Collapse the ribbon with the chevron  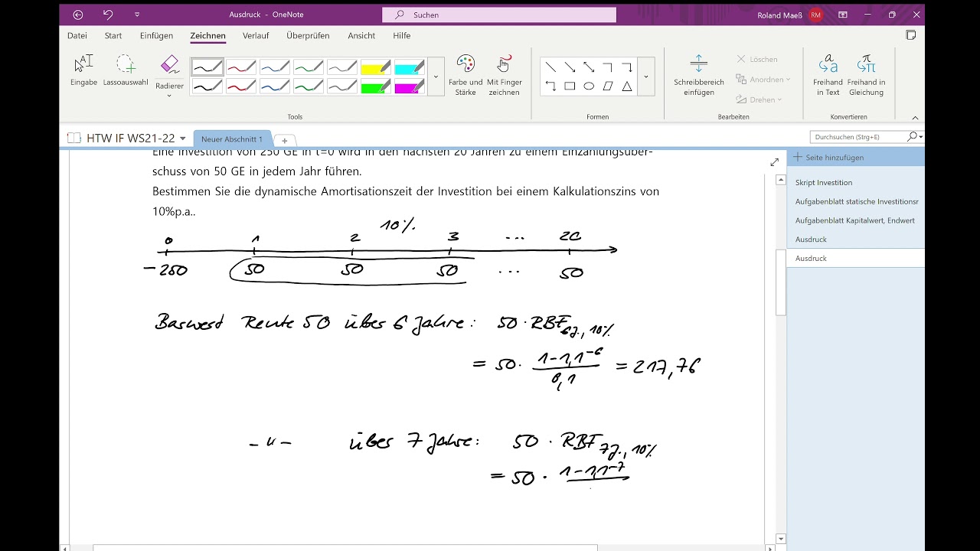point(915,117)
